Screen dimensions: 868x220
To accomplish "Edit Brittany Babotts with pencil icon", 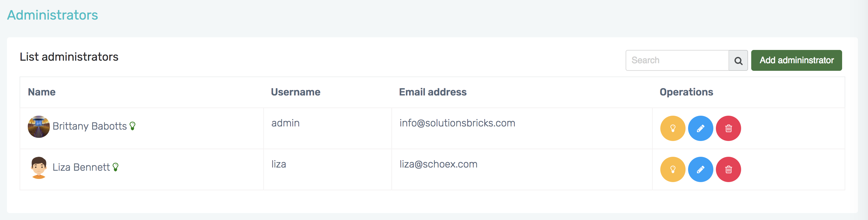I will coord(700,128).
